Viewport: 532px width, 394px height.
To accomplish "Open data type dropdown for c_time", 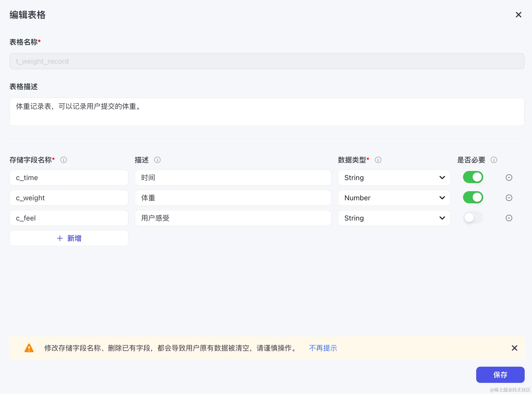I will pos(394,178).
